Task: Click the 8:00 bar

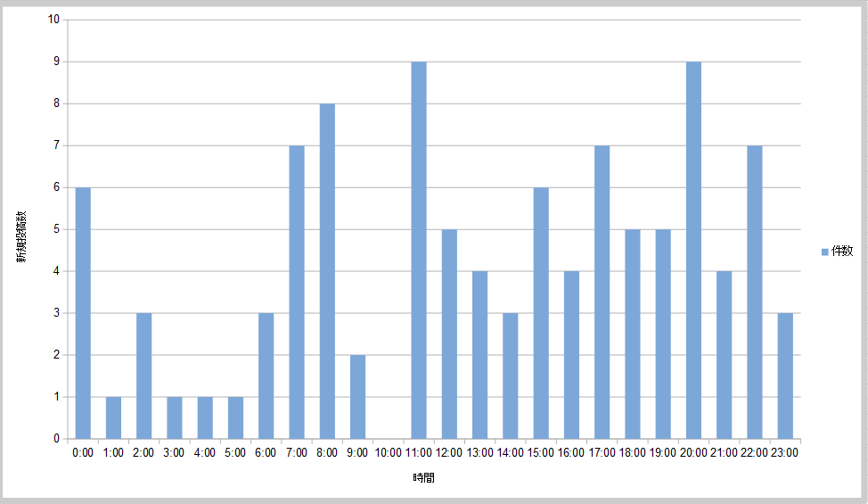Action: 327,271
